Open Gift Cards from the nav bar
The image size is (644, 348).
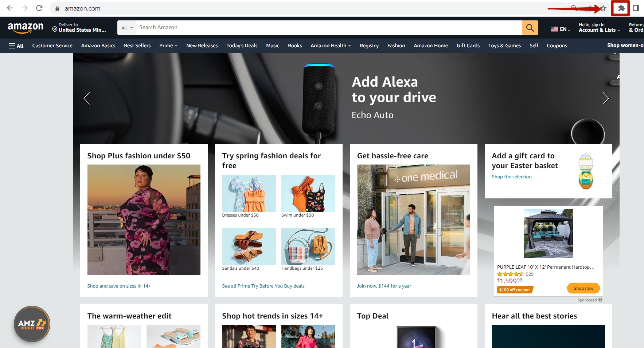click(x=468, y=46)
